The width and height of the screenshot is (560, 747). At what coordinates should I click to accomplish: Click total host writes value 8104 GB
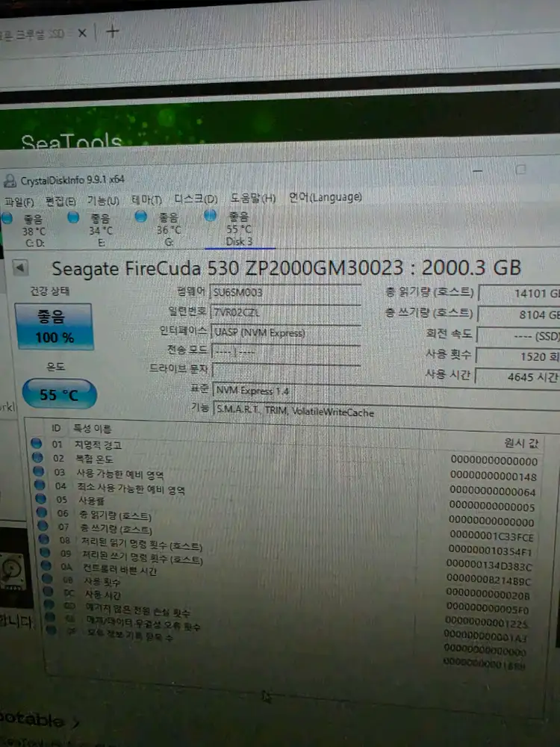(519, 315)
